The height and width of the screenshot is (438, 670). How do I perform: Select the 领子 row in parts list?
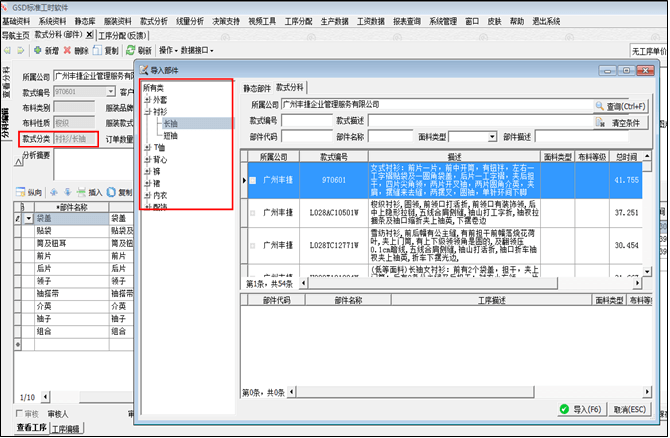(71, 281)
